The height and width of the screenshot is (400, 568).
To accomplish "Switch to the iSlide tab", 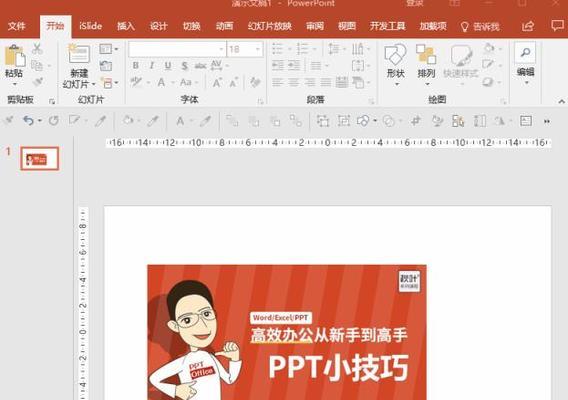I will point(91,26).
